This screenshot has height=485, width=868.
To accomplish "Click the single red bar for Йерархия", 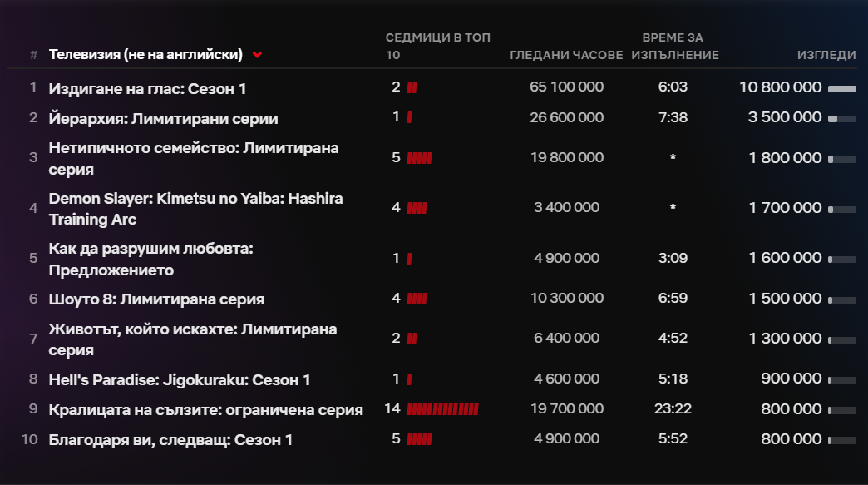I will pos(409,117).
